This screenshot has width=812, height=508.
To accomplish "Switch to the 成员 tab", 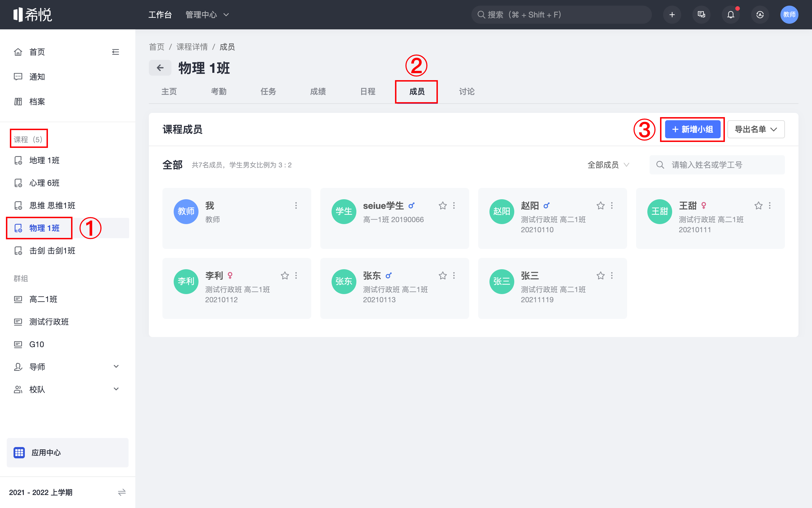I will tap(417, 91).
